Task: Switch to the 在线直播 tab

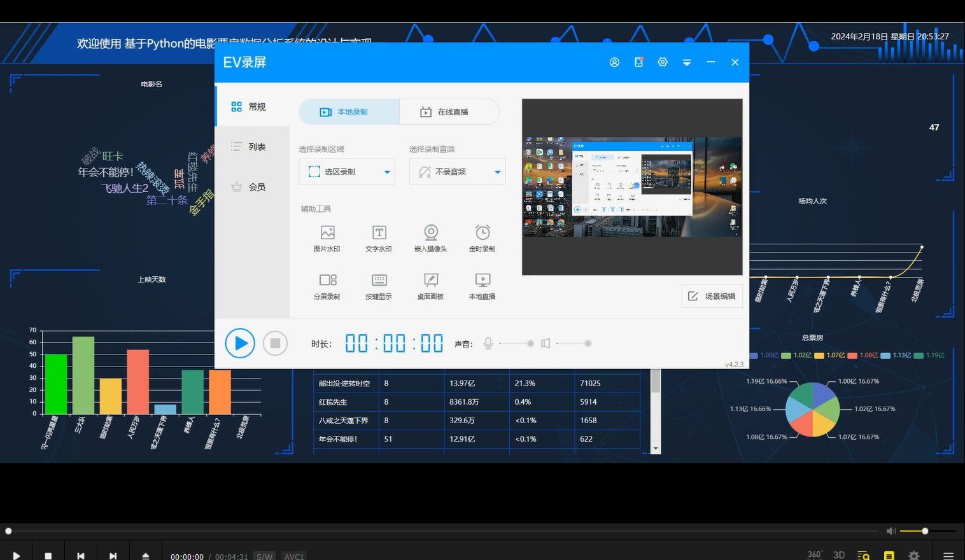Action: pyautogui.click(x=449, y=111)
